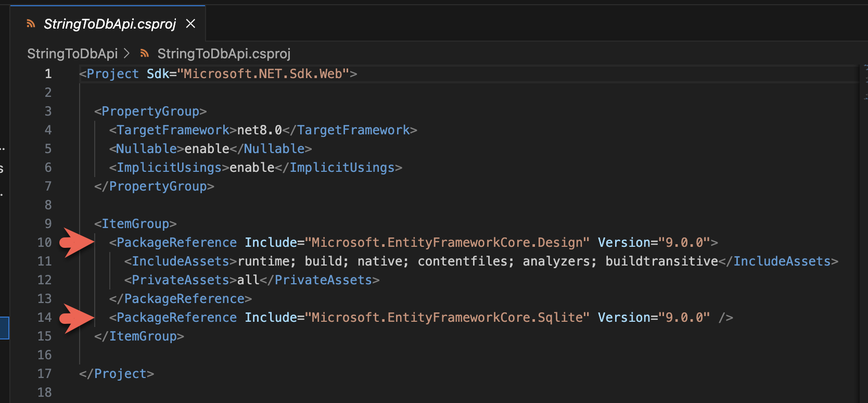Expand the breadcrumb chevron after StringToDbApi

click(127, 53)
